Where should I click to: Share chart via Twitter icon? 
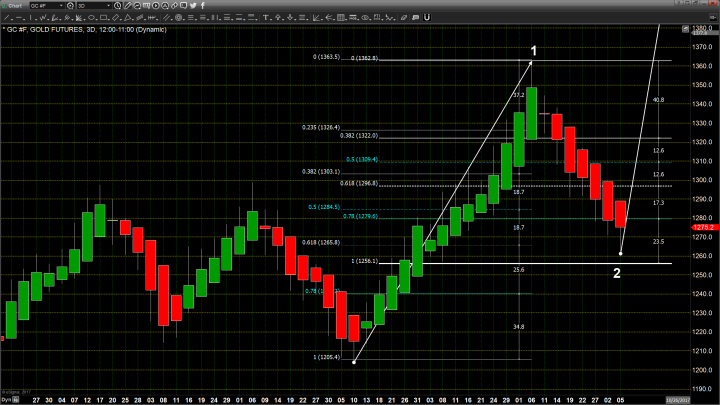[193, 6]
